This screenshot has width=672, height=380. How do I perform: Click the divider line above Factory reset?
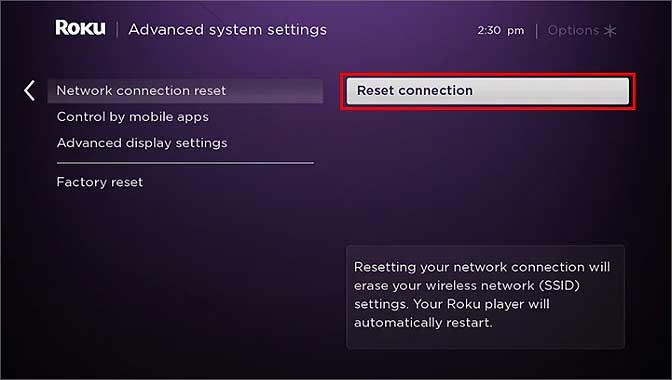[185, 163]
